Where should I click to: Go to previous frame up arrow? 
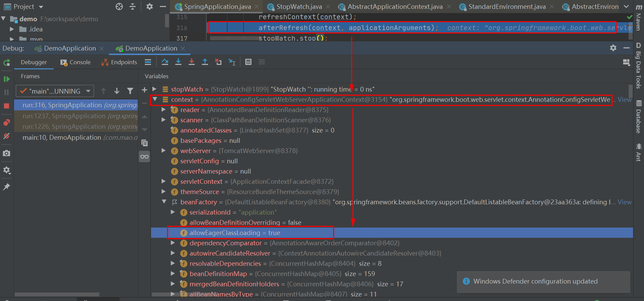[x=104, y=91]
